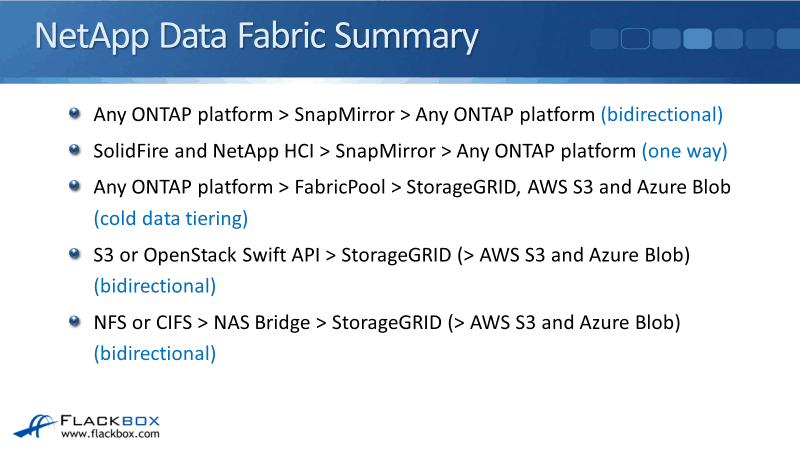Screen dimensions: 800x450
Task: Click the bullet beside the FabricPool line
Action: tap(74, 186)
